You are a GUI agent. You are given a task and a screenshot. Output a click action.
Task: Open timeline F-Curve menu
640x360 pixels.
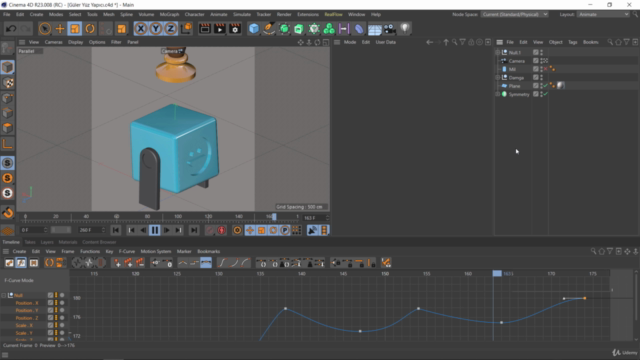tap(127, 251)
